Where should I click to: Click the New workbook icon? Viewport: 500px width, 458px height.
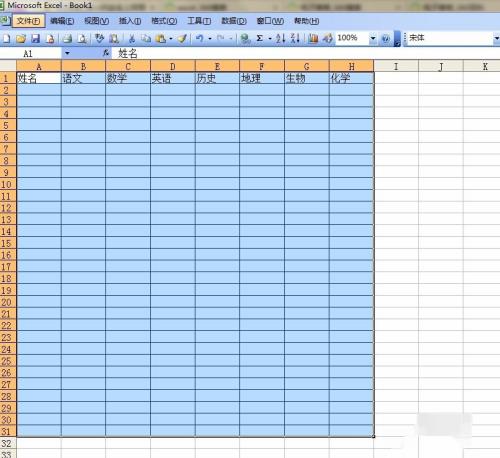[x=7, y=39]
